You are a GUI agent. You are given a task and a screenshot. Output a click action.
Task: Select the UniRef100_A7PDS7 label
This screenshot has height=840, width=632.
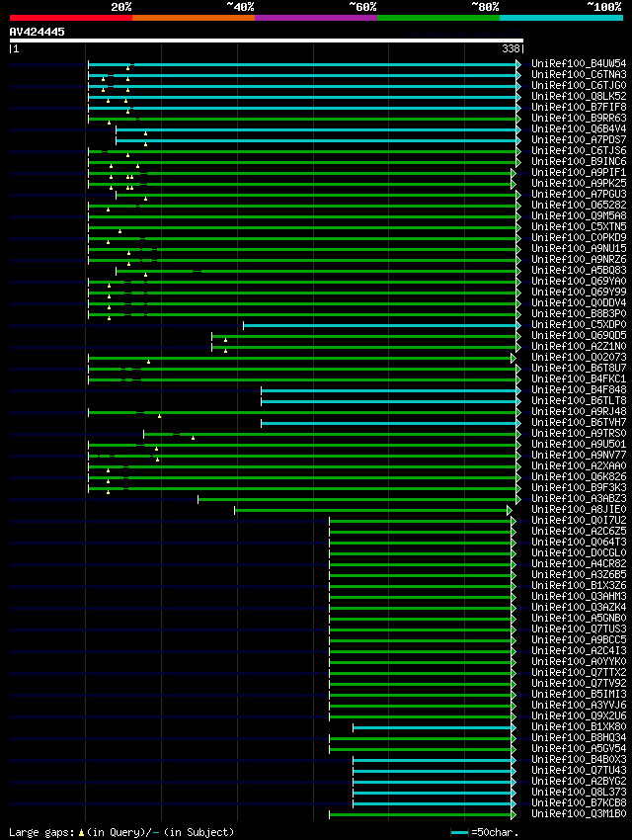point(579,139)
